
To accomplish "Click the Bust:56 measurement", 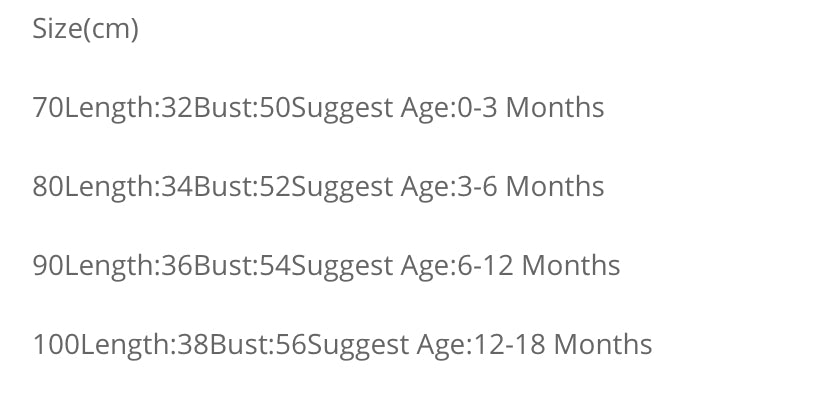I will 258,344.
